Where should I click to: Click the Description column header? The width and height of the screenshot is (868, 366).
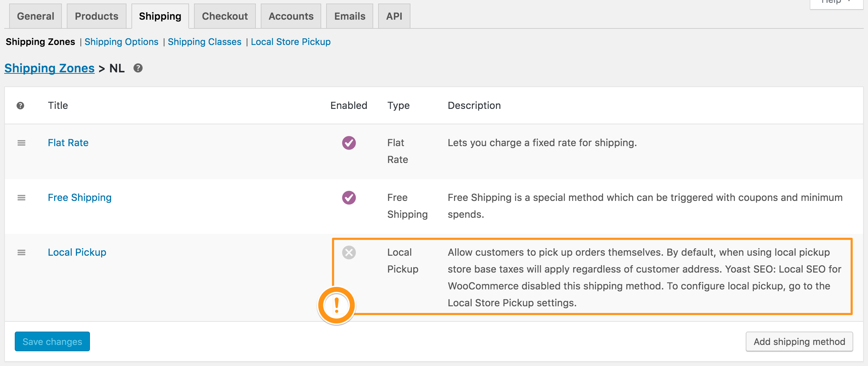[474, 106]
